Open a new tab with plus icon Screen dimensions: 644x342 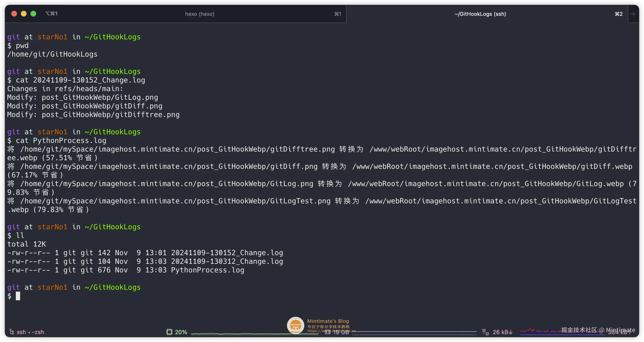[633, 14]
